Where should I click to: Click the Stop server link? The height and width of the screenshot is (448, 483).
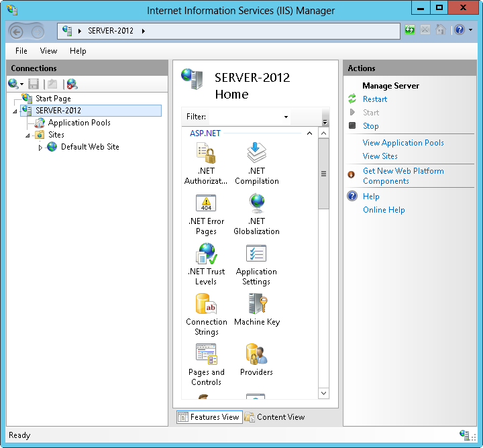tap(370, 126)
